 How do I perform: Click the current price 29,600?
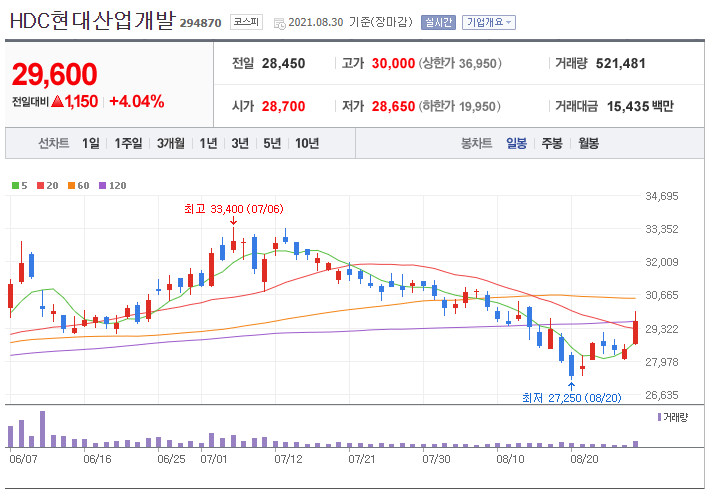[x=54, y=74]
